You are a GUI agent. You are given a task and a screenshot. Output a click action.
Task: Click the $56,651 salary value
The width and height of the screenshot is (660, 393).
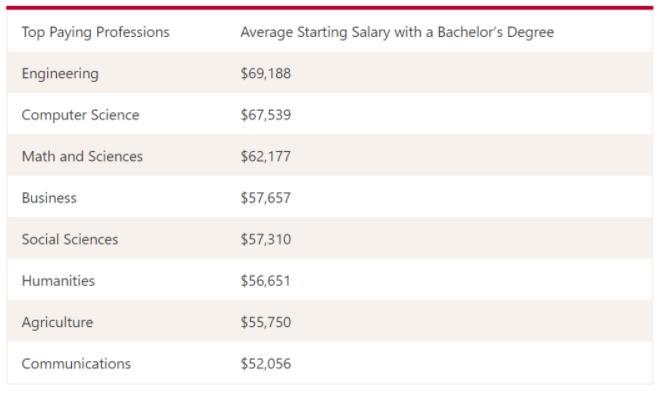point(266,281)
